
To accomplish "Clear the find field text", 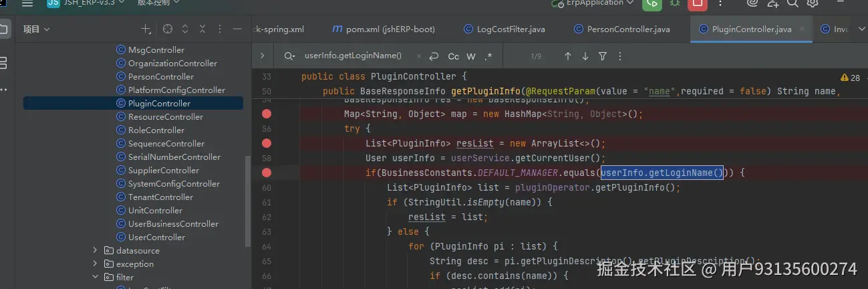I will [x=420, y=56].
